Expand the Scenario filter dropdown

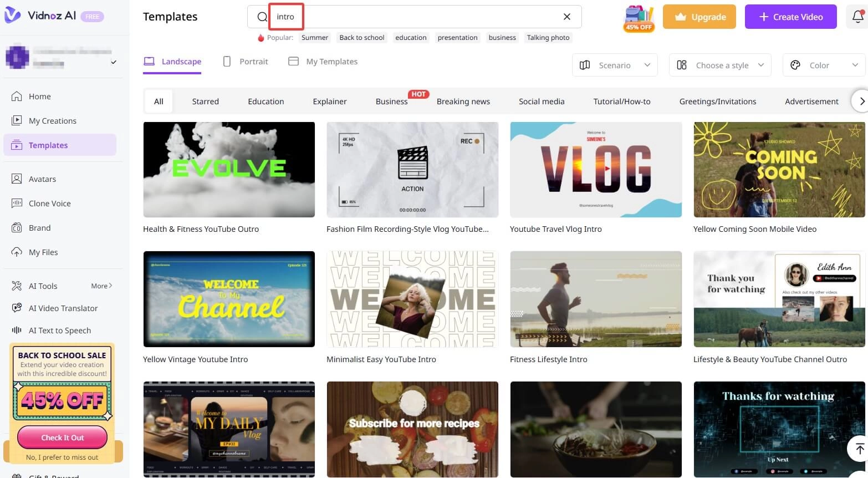pos(614,65)
